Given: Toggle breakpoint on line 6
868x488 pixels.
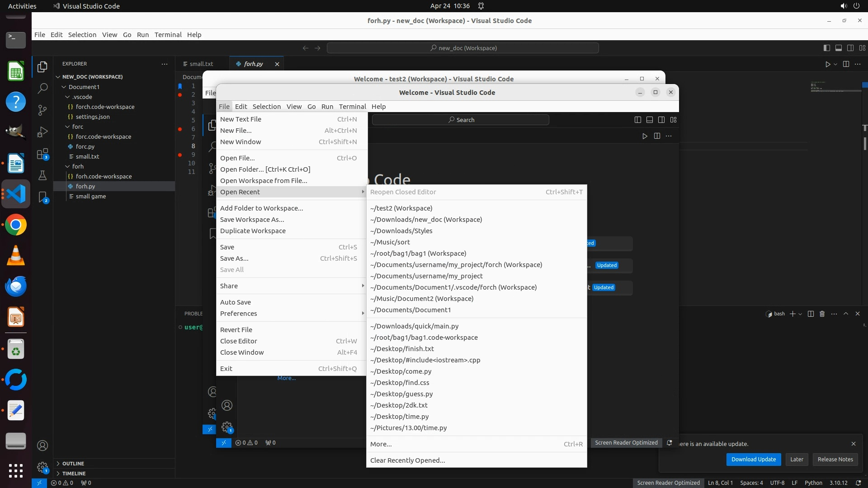Looking at the screenshot, I should 180,129.
